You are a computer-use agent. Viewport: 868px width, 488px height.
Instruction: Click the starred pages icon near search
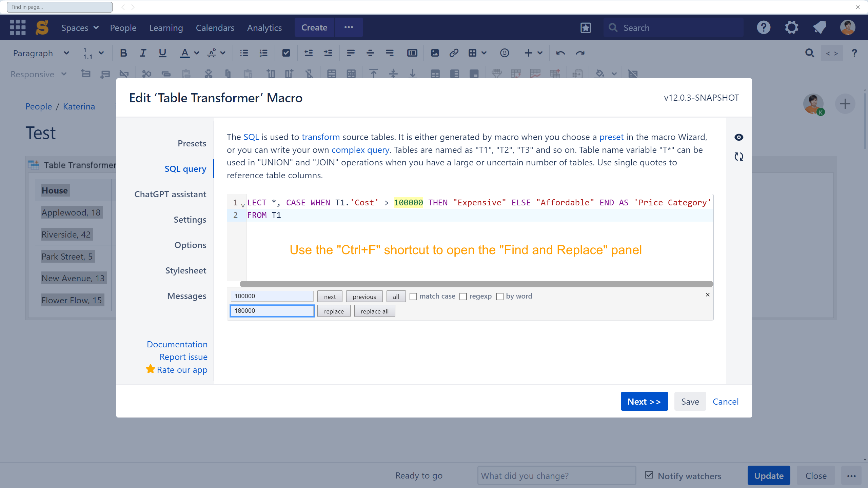(x=586, y=28)
